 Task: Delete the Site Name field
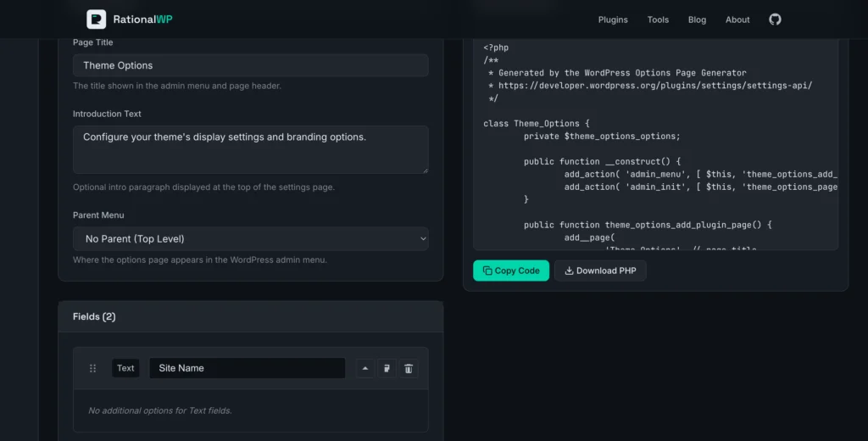point(409,368)
